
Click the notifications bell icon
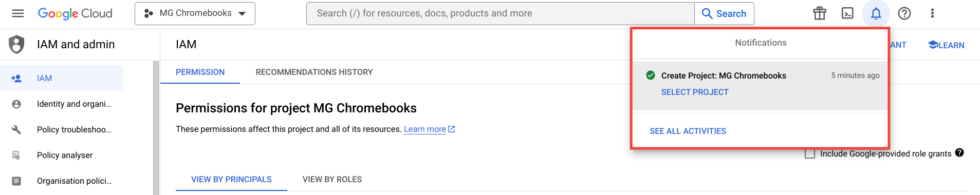(876, 13)
